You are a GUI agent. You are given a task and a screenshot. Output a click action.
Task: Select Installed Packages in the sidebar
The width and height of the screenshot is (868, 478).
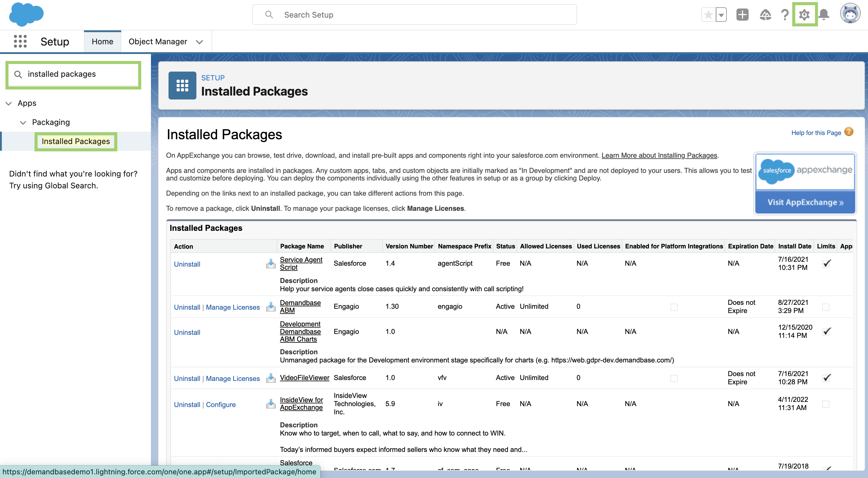click(x=76, y=141)
